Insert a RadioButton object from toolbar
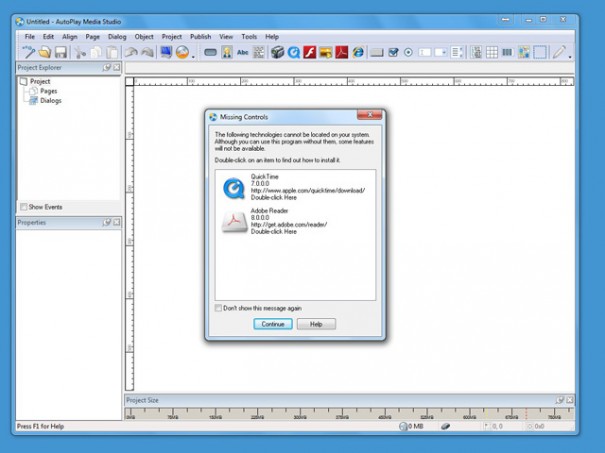The height and width of the screenshot is (453, 605). [408, 52]
